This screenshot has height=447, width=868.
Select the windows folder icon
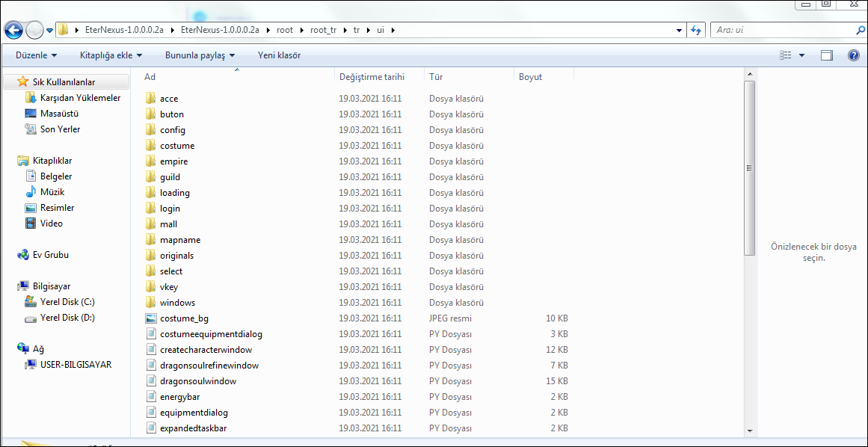[150, 303]
